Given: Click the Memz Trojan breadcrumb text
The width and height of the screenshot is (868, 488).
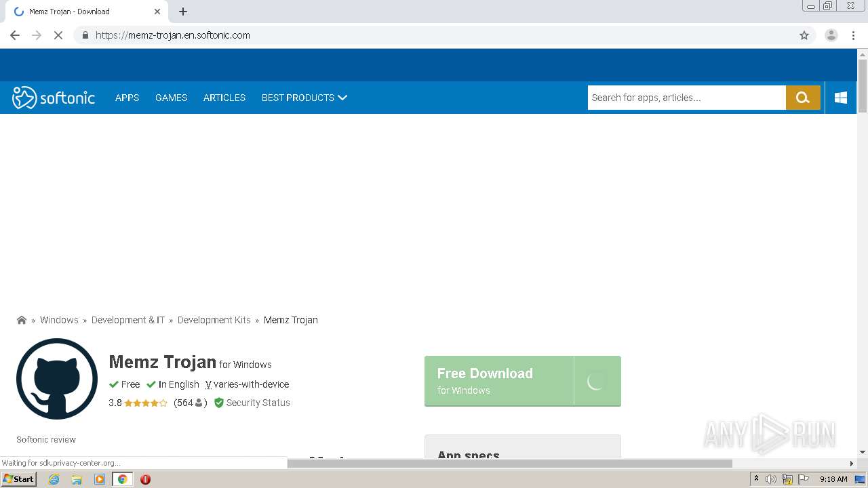Looking at the screenshot, I should [291, 320].
